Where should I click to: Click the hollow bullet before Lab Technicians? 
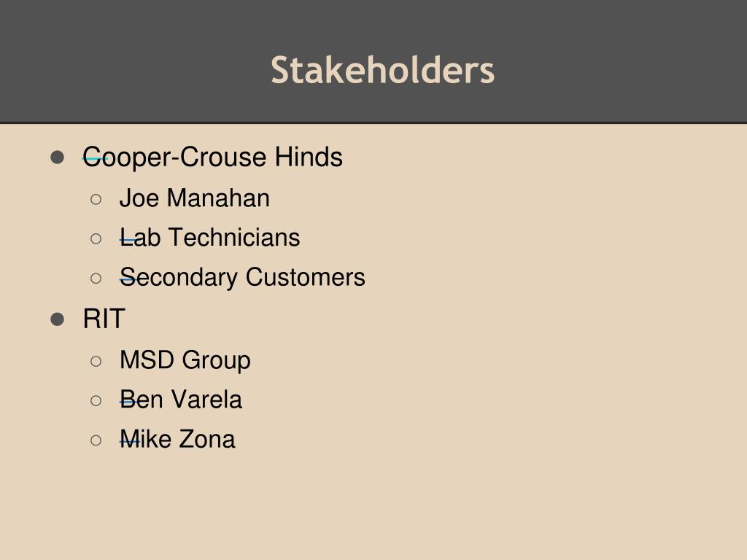(96, 238)
